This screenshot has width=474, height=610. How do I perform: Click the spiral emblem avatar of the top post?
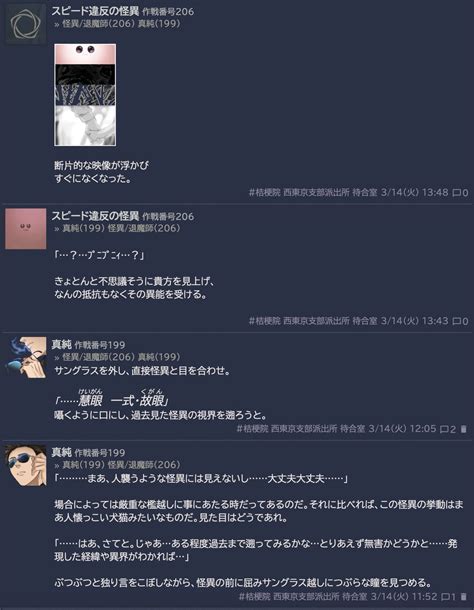26,25
